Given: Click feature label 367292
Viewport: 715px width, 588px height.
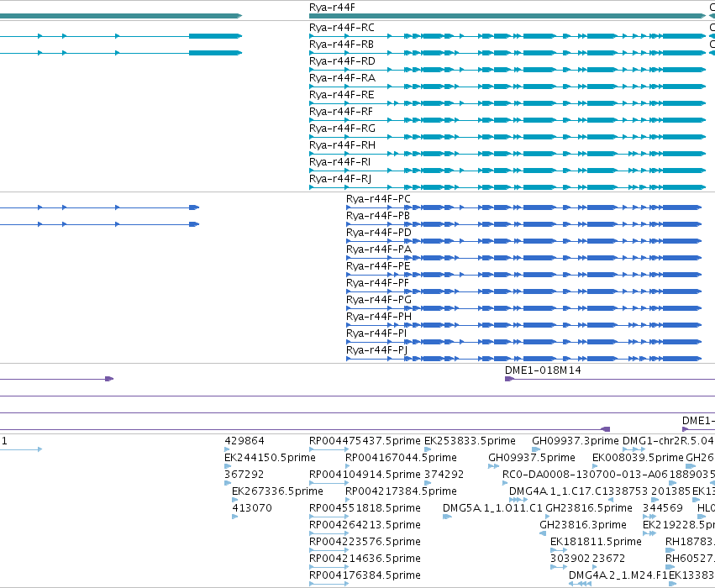Looking at the screenshot, I should (x=244, y=475).
